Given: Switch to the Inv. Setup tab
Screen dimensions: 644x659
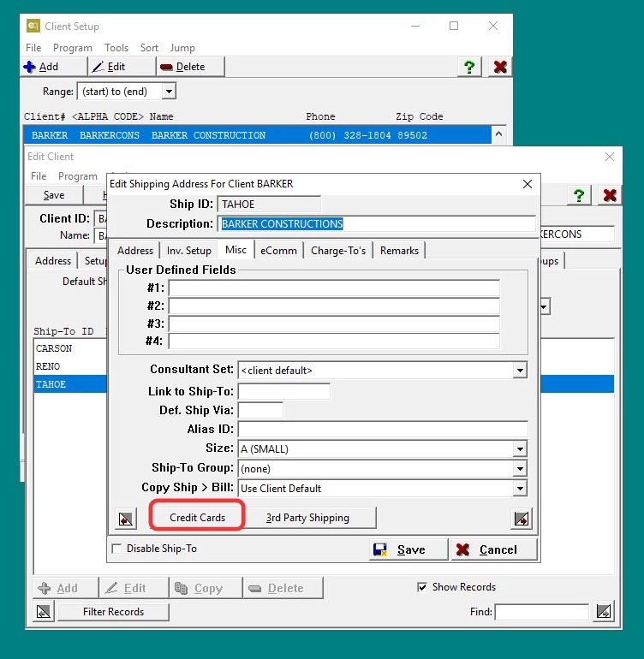Looking at the screenshot, I should (x=189, y=251).
